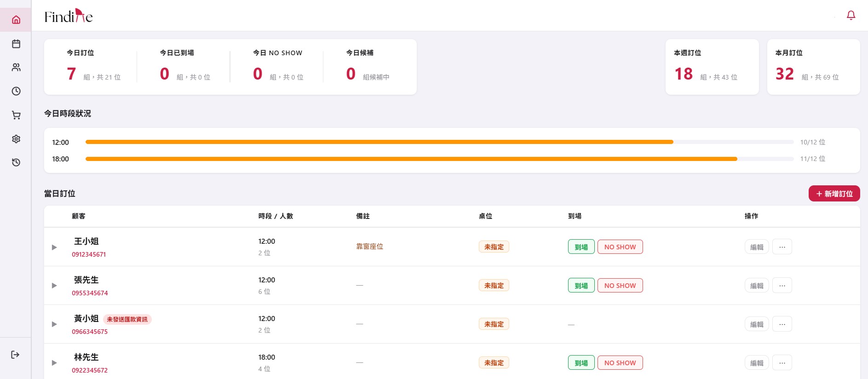The height and width of the screenshot is (379, 868).
Task: Click the 今日候補 stat
Action: tap(368, 67)
